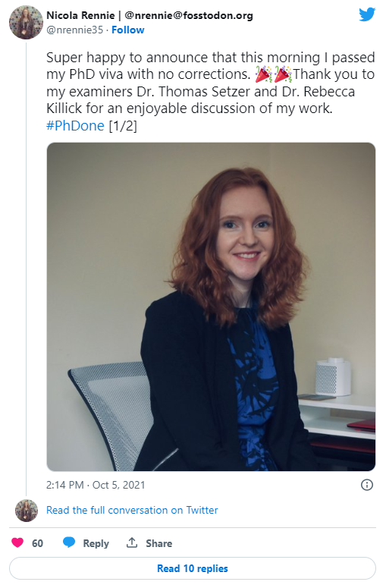
Task: Click the 60 likes count
Action: pyautogui.click(x=37, y=543)
